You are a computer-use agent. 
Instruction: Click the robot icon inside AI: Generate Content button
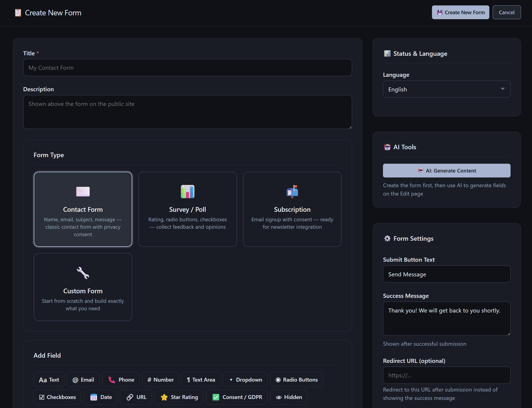click(420, 170)
